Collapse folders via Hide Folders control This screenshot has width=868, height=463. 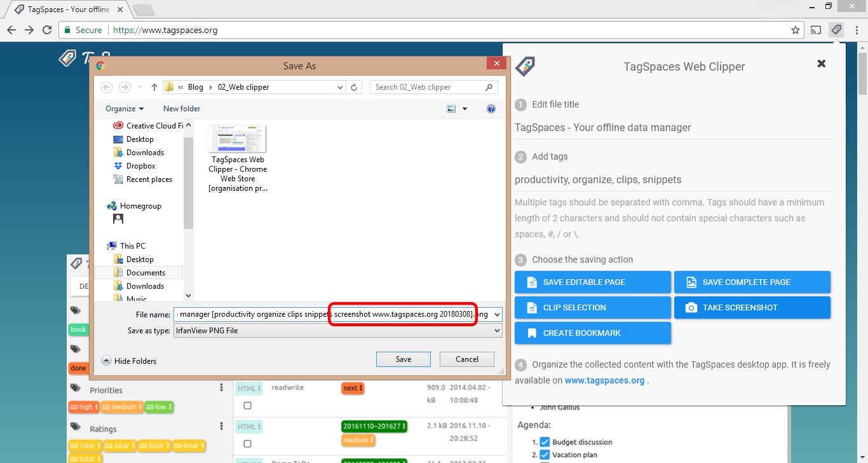click(x=129, y=361)
